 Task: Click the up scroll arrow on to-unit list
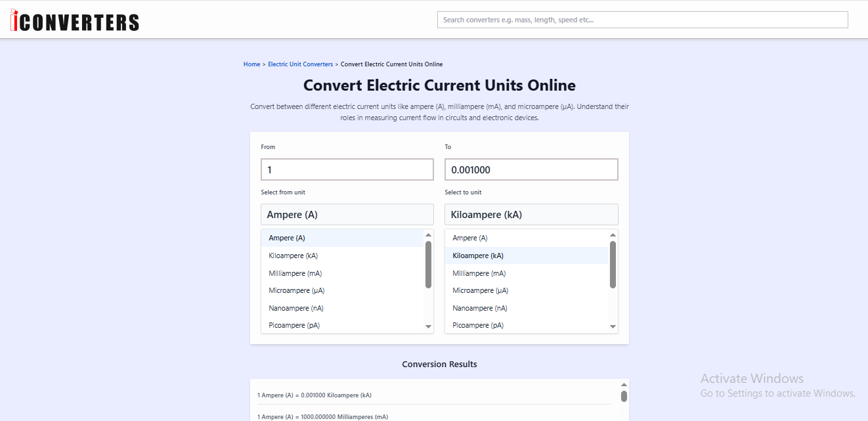coord(613,233)
